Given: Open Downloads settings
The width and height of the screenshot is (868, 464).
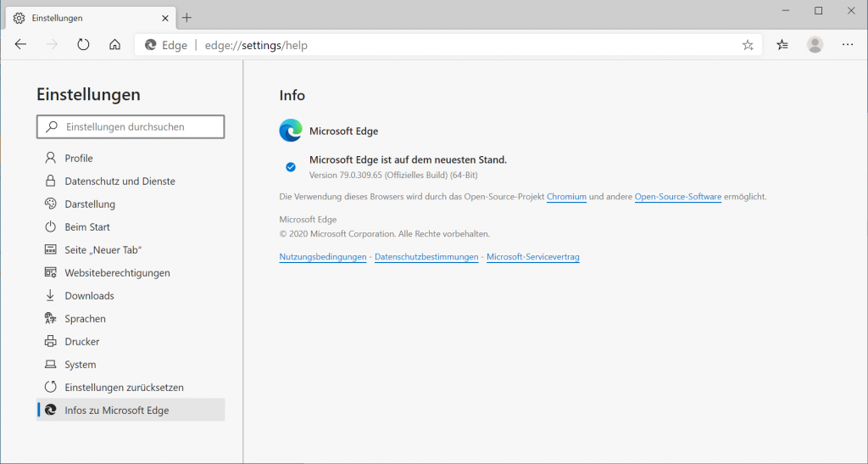Looking at the screenshot, I should point(131,296).
